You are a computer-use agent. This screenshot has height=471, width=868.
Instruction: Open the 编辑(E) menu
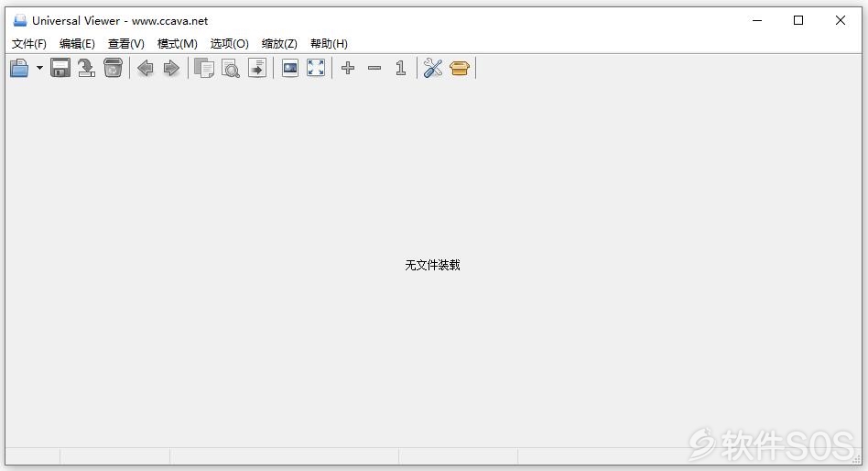(x=78, y=44)
